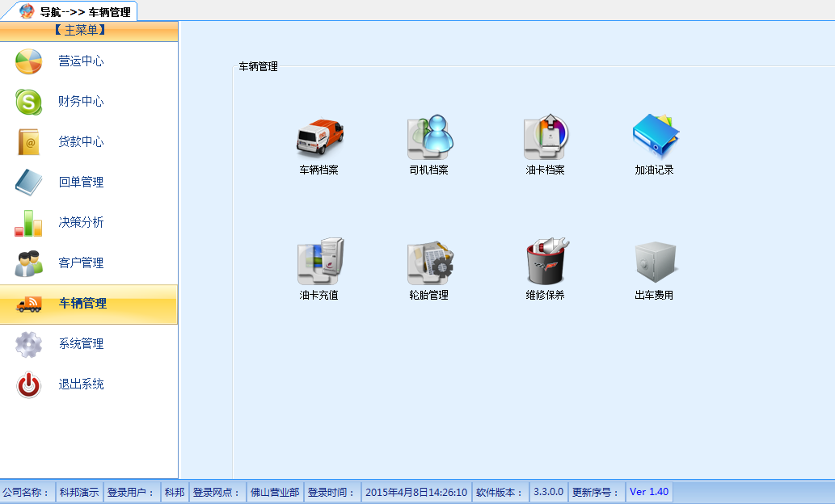835x504 pixels.
Task: Select 营运中心 in the main menu
Action: (x=81, y=61)
